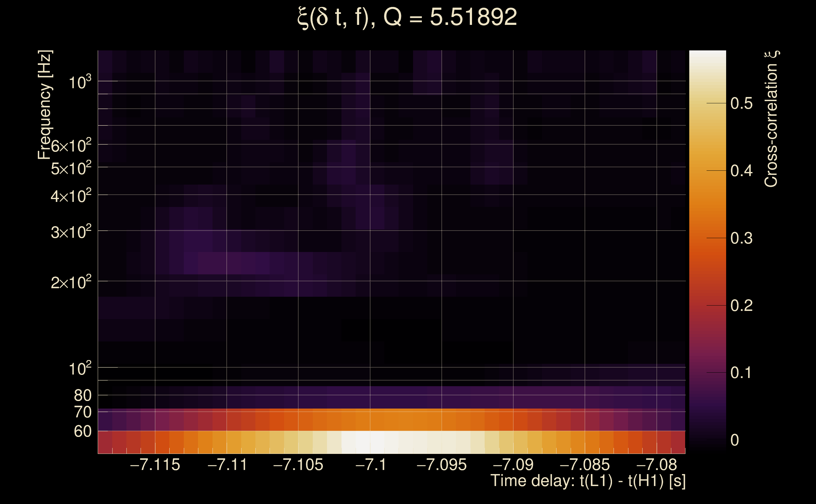Click the Cross-correlation ξ colorbar label
816x504 pixels.
tap(771, 119)
